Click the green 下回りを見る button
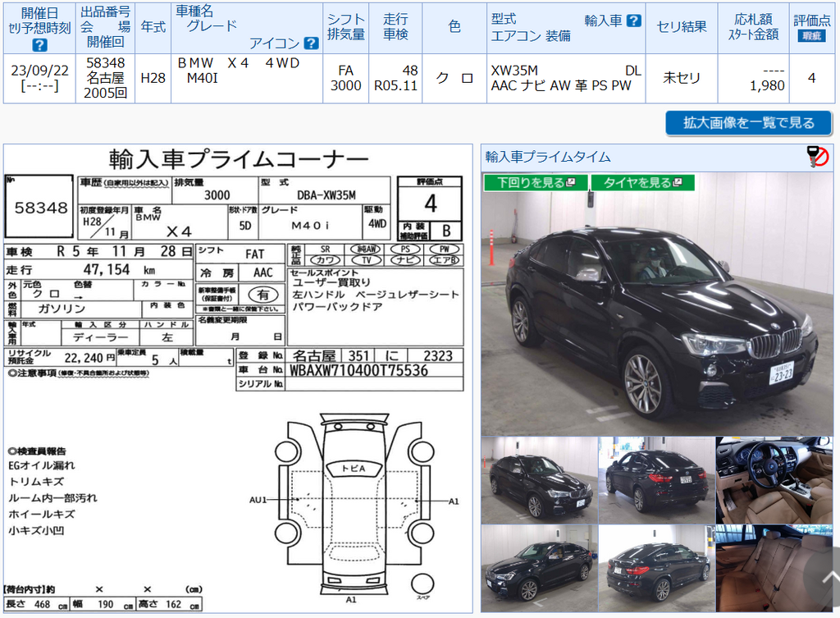The image size is (840, 618). pyautogui.click(x=536, y=183)
